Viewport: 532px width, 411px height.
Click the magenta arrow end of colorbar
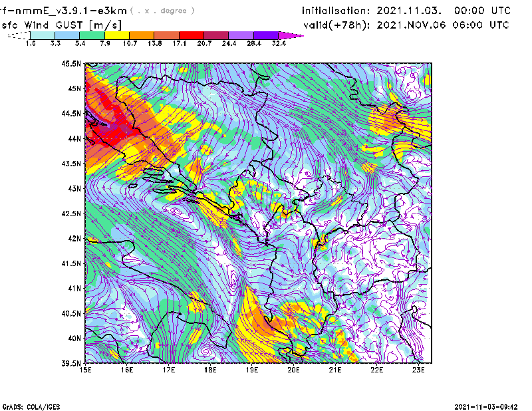[x=291, y=35]
